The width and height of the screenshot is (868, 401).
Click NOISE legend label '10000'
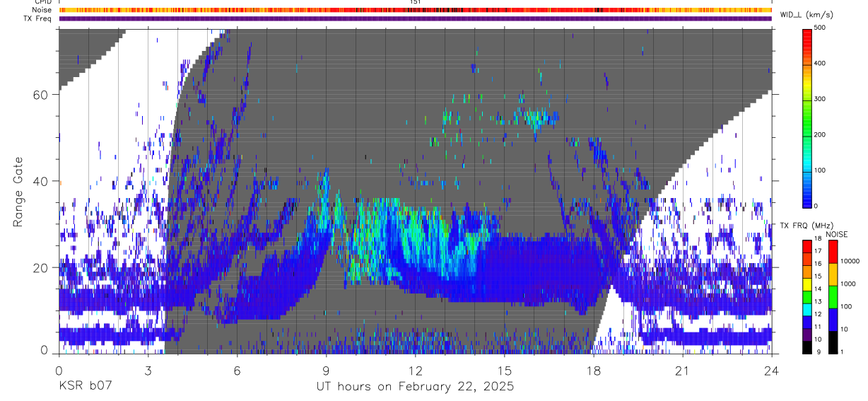849,262
